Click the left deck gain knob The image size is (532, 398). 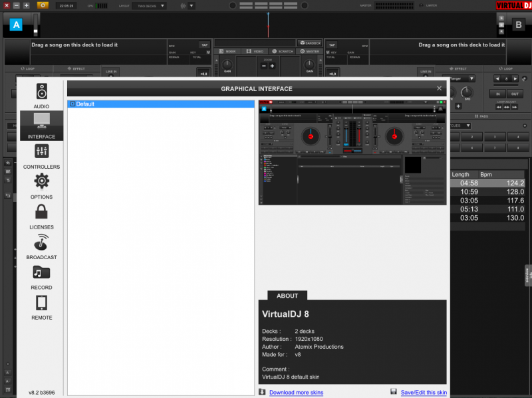tap(227, 64)
